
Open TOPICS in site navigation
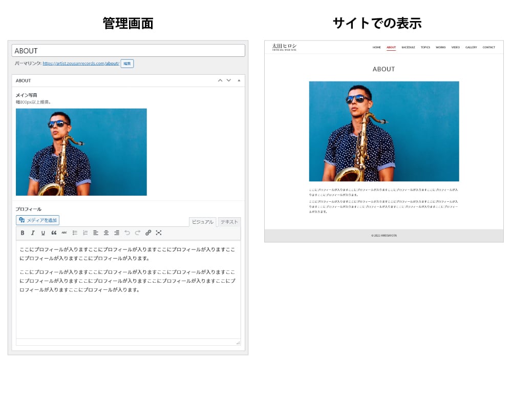[x=425, y=47]
